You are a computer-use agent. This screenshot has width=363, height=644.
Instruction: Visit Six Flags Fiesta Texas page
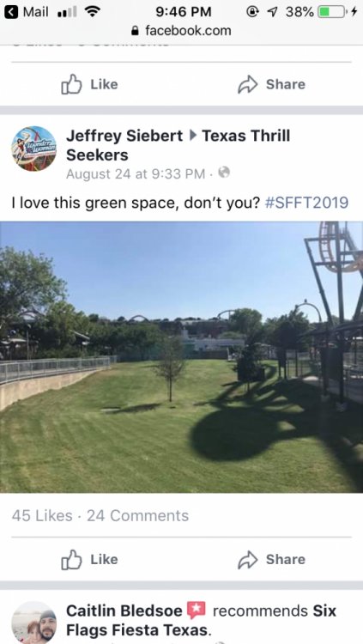pos(201,620)
